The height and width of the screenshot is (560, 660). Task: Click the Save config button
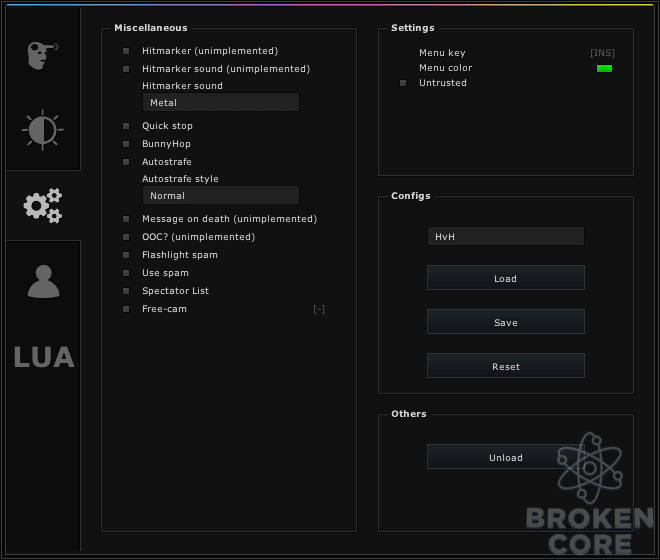click(506, 322)
